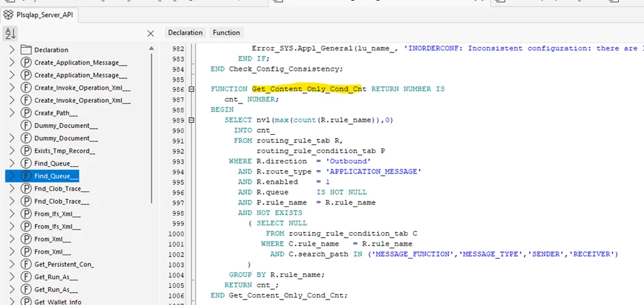The image size is (644, 305).
Task: Click the function icon of Get_Persistent_Con_
Action: [x=26, y=264]
